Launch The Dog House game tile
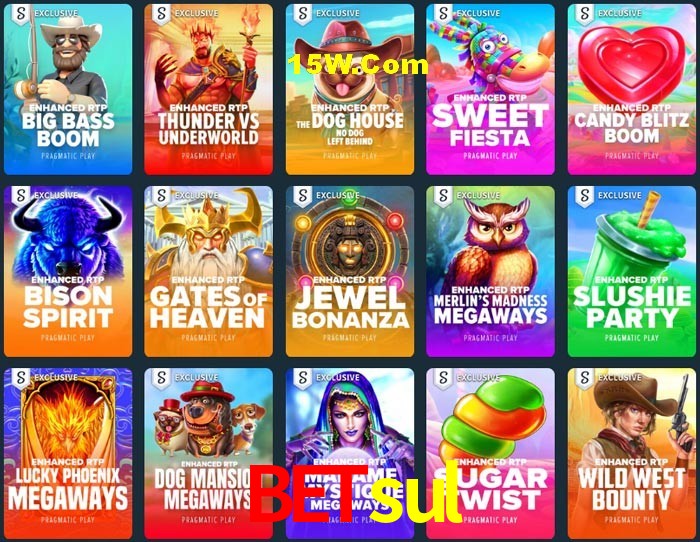700x542 pixels. [350, 89]
